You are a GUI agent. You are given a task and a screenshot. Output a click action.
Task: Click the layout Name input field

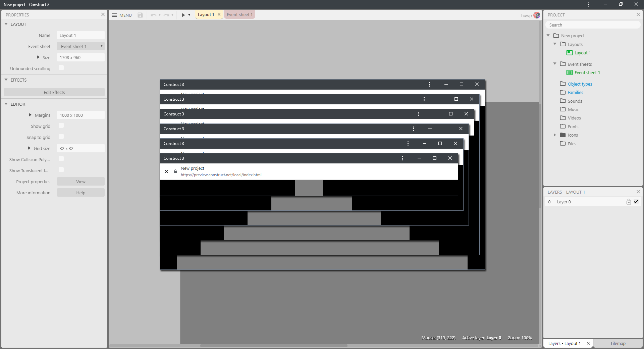coord(81,35)
